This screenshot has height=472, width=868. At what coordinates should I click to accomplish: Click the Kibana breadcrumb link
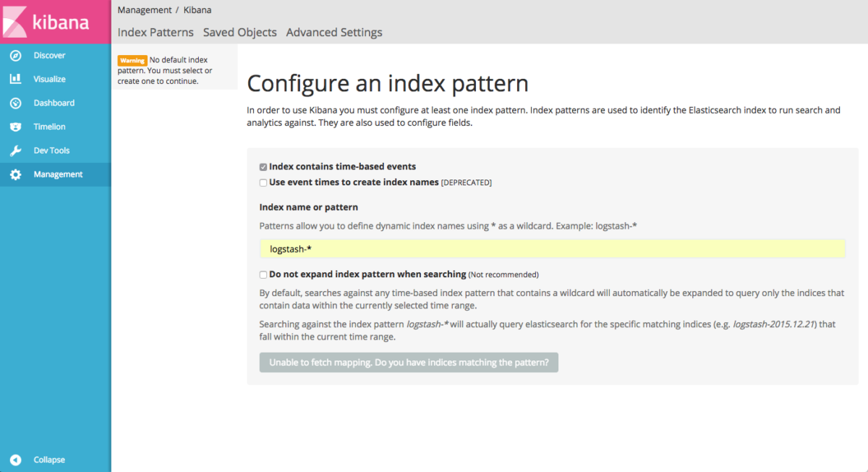pos(197,10)
